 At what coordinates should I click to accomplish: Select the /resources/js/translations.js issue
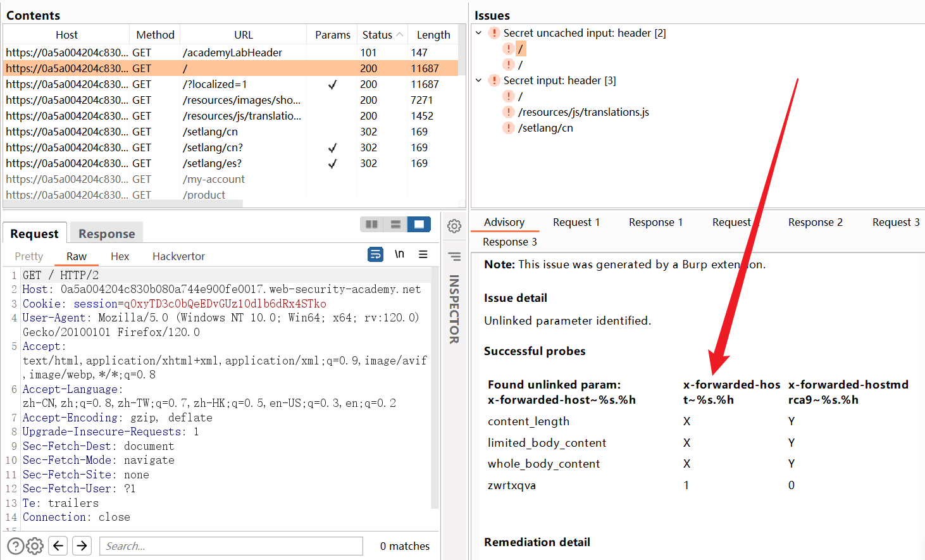[x=583, y=112]
